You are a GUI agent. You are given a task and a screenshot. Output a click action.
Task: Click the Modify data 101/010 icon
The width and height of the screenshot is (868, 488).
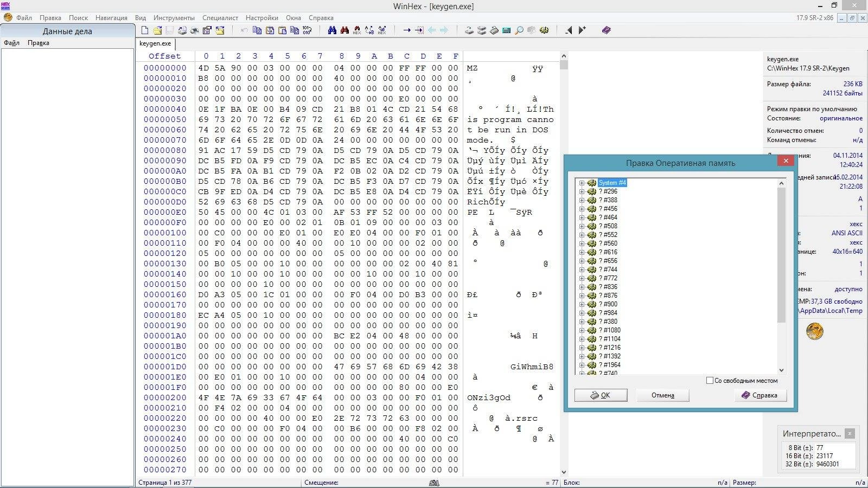[307, 30]
